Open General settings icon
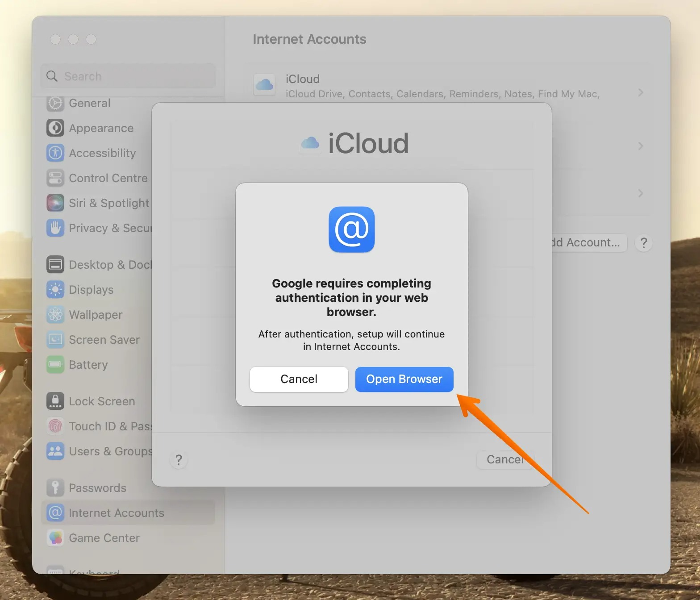Viewport: 700px width, 600px height. coord(55,103)
